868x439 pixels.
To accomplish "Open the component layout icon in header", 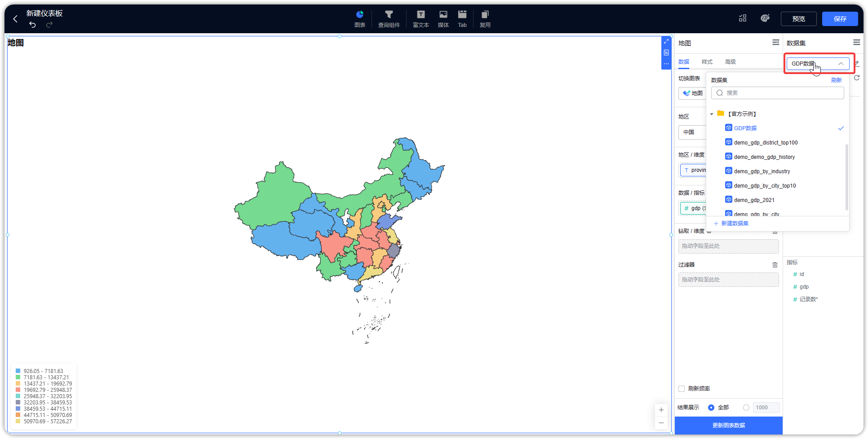I will pyautogui.click(x=743, y=18).
